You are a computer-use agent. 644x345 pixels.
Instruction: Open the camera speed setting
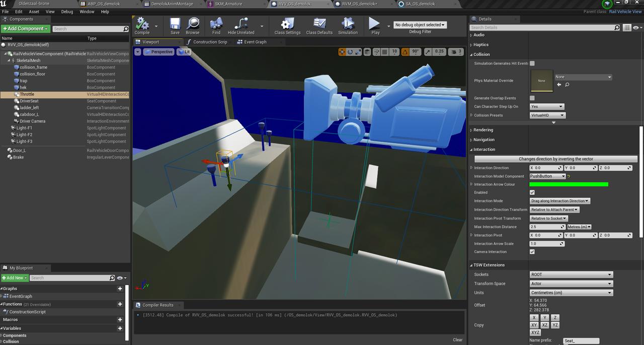(456, 51)
